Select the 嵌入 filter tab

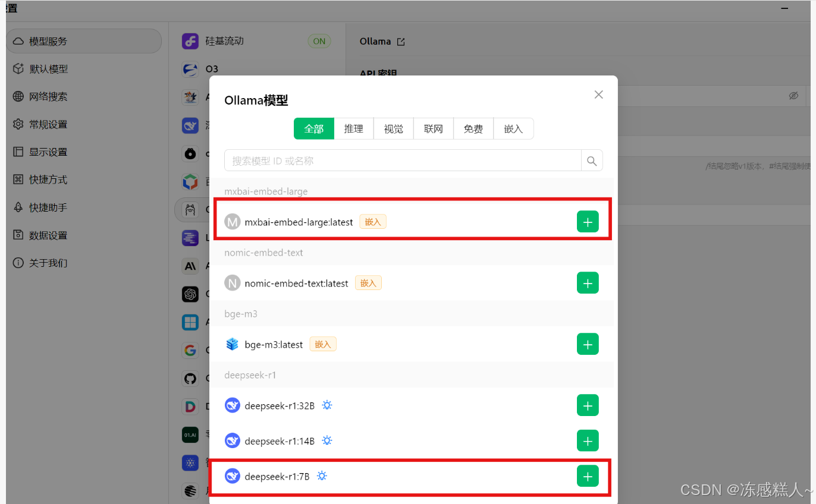[x=513, y=128]
